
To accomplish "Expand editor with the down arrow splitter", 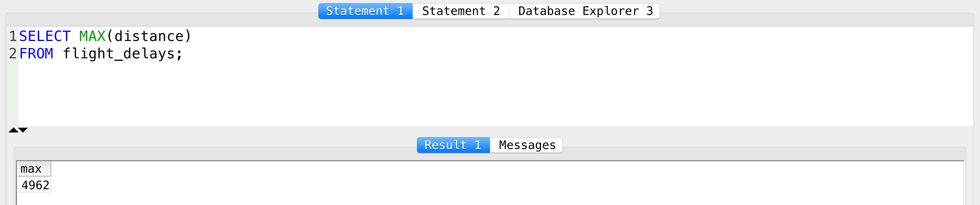I will click(23, 130).
